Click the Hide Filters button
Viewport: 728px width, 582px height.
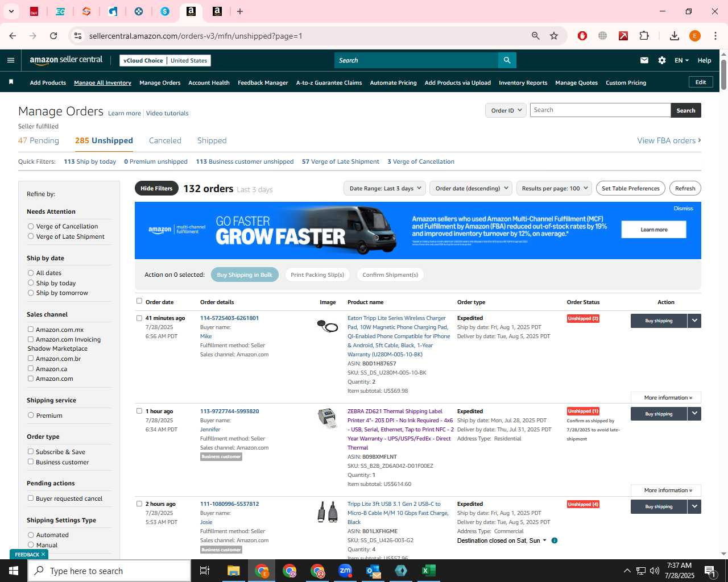coord(156,188)
